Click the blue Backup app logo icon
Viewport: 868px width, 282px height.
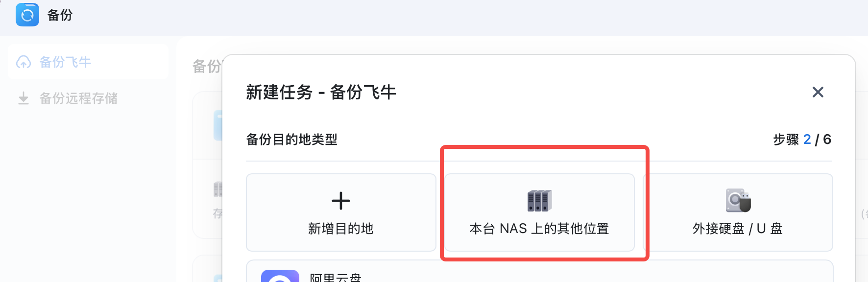pos(27,15)
